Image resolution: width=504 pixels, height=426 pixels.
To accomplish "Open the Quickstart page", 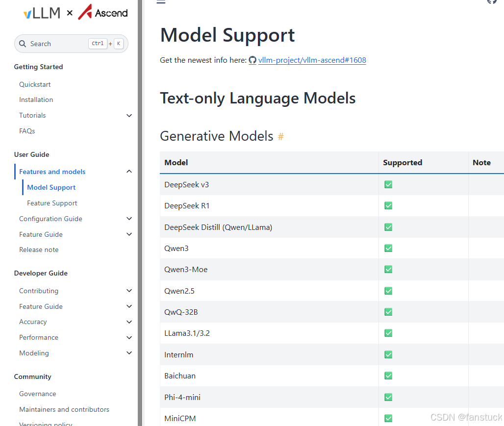I will coord(35,84).
